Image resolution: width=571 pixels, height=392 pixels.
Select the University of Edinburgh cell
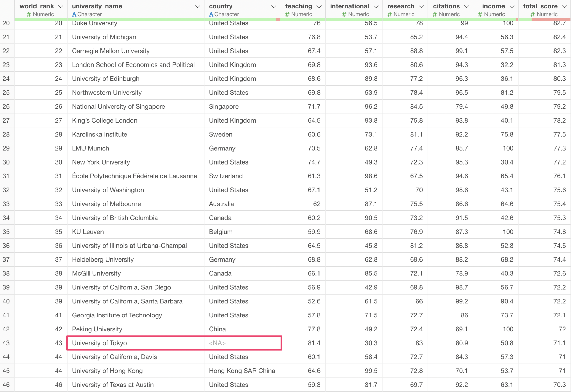pos(136,79)
